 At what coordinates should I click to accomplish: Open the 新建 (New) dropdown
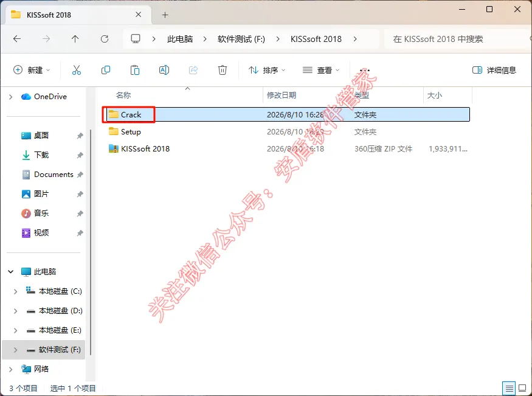tap(32, 70)
